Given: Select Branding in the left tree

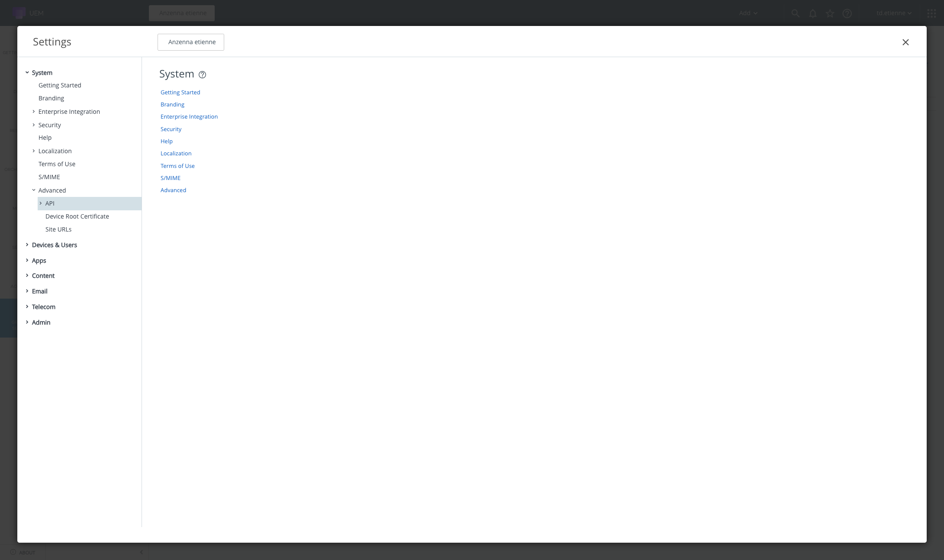Looking at the screenshot, I should 51,98.
